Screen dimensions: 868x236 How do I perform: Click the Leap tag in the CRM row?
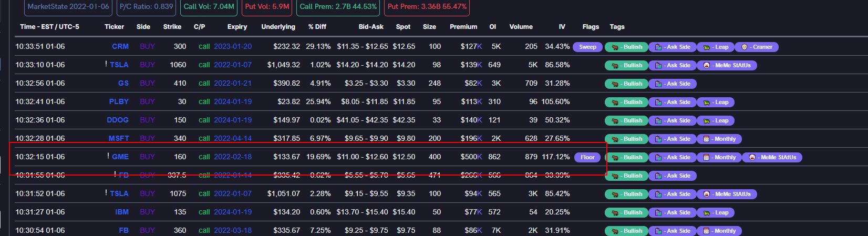coord(716,47)
